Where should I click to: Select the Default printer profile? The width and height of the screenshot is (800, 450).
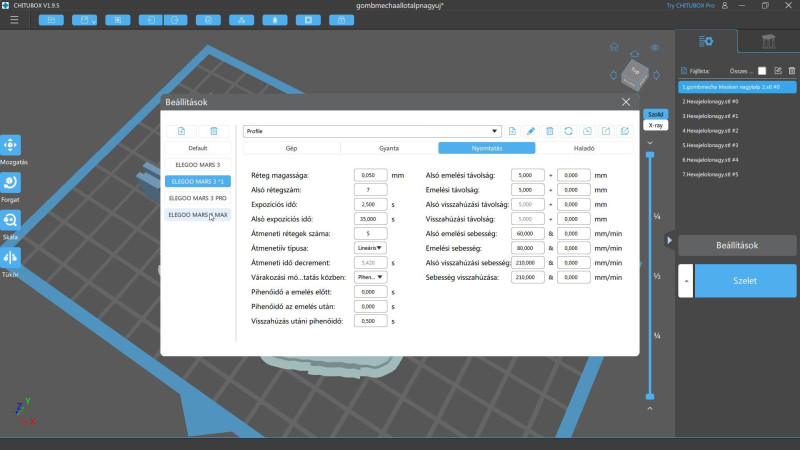click(x=197, y=148)
